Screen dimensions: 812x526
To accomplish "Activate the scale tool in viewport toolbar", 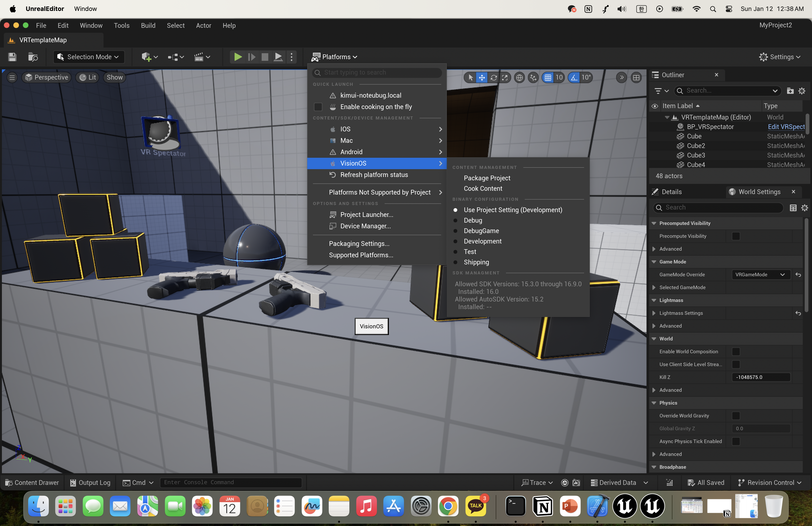I will click(505, 77).
